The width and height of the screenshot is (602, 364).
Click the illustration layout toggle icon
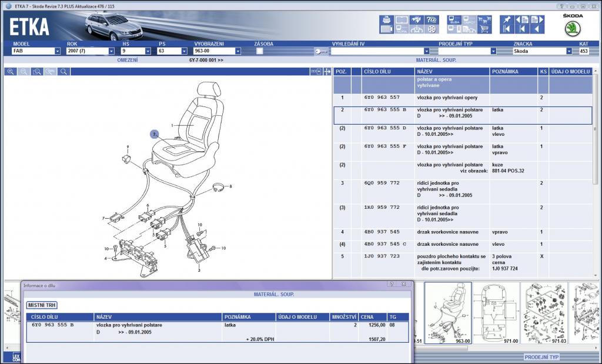pos(316,72)
